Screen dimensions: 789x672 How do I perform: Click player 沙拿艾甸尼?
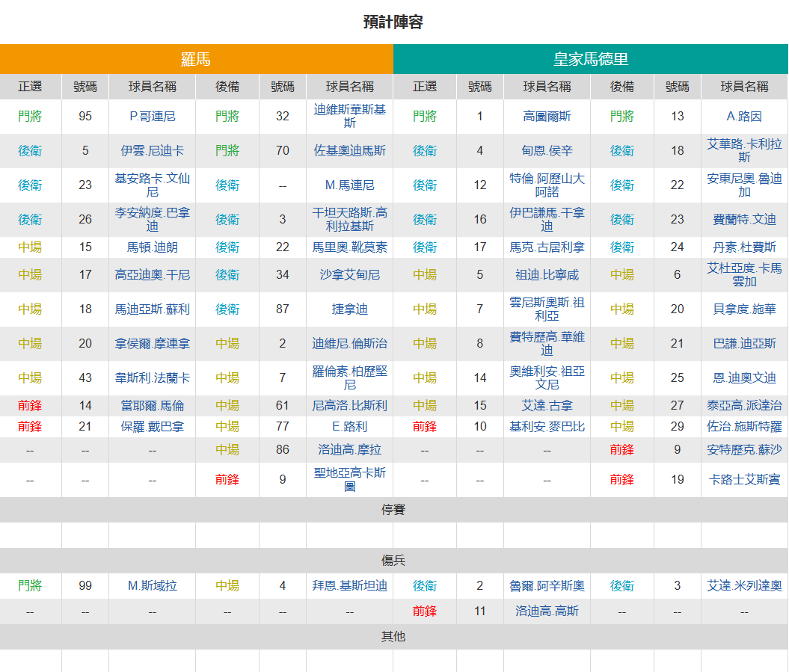pos(350,274)
